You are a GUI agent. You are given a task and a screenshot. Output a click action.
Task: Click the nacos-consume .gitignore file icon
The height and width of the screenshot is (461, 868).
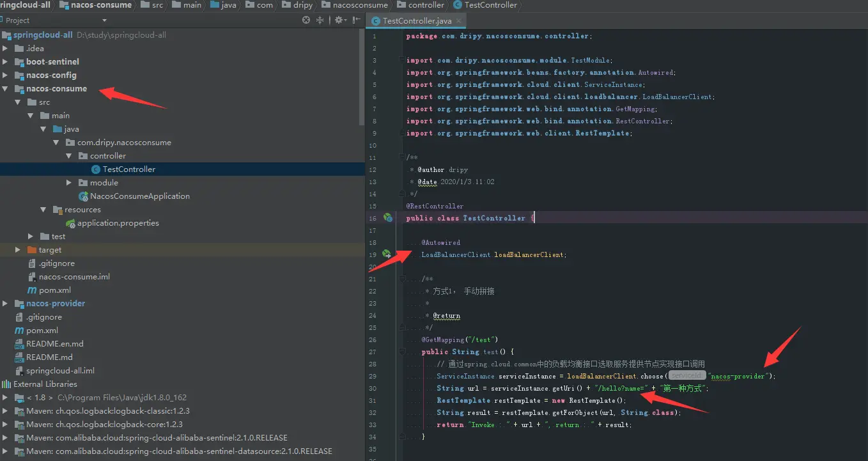click(32, 263)
